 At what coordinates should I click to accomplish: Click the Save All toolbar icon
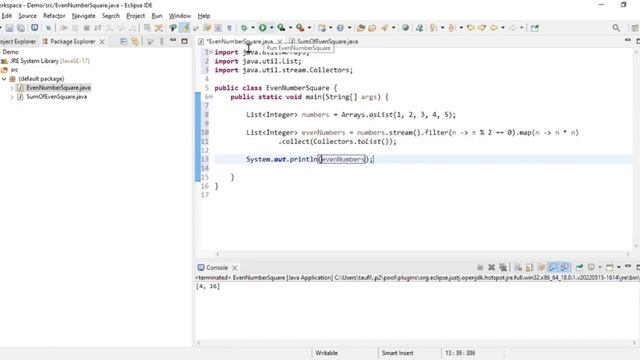point(21,28)
